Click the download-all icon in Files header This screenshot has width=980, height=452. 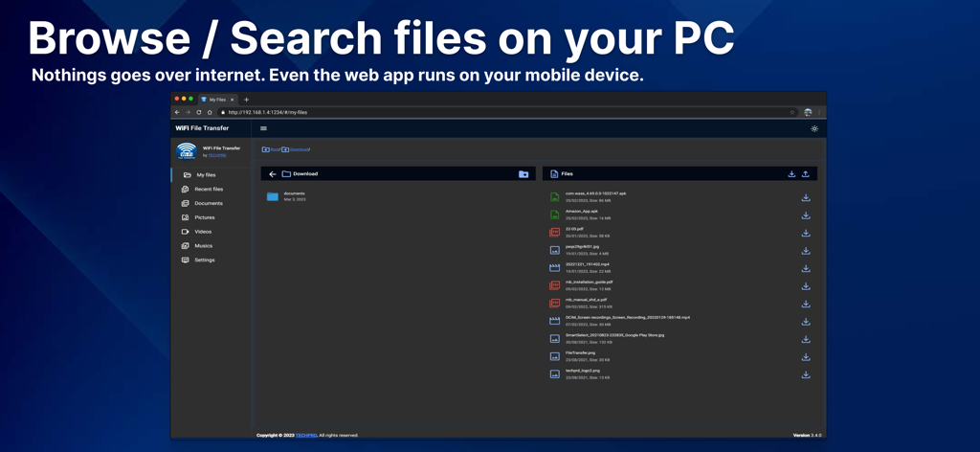(x=791, y=173)
